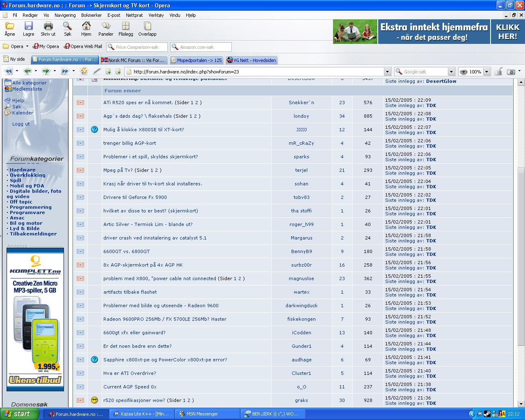Expand the Opera bookmarks folder dropdown
The height and width of the screenshot is (420, 525).
[27, 46]
